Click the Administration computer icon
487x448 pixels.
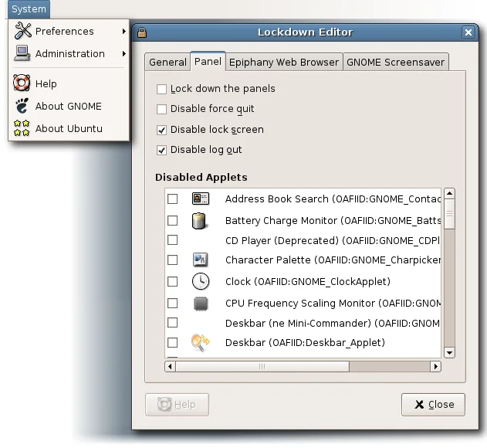point(22,53)
